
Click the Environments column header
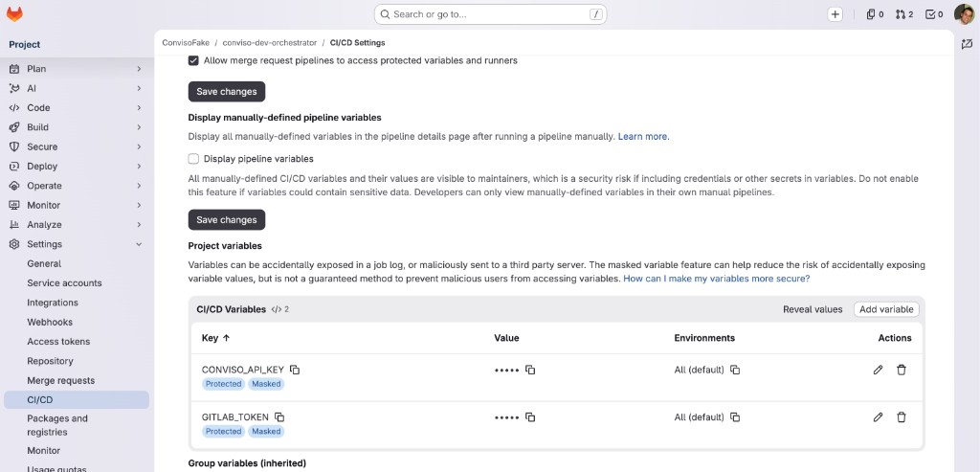[704, 338]
